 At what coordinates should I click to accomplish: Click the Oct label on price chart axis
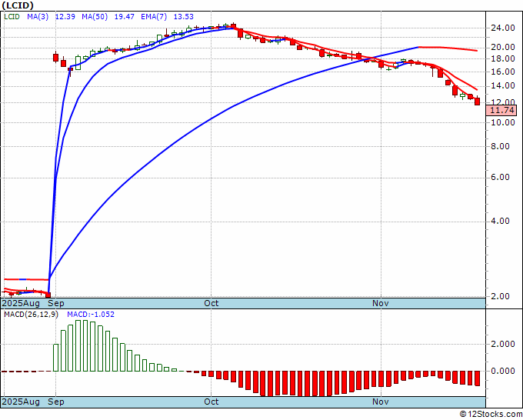212,303
